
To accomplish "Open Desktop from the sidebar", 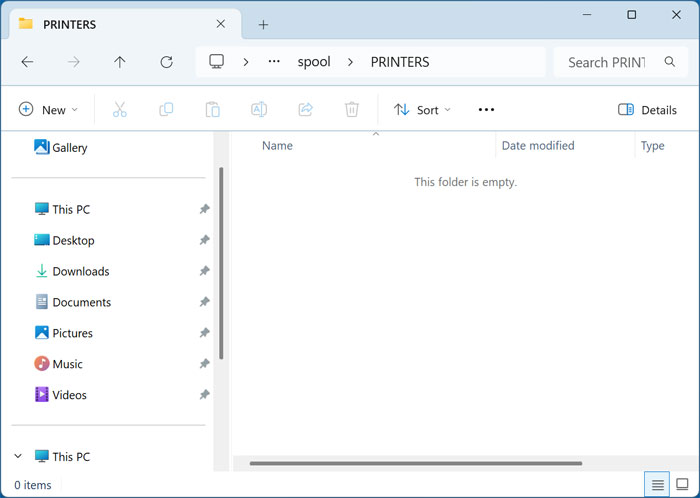I will 65,240.
